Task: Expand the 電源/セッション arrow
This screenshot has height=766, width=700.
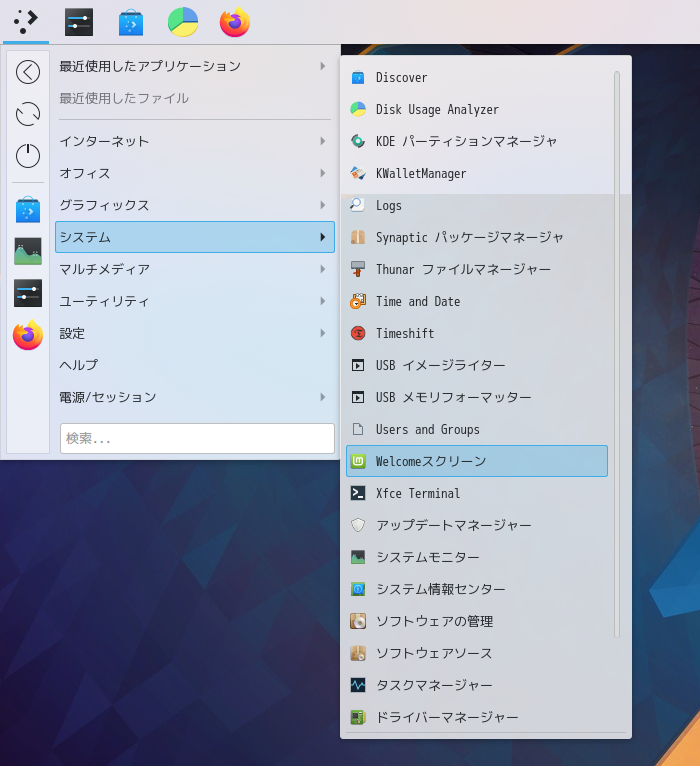Action: click(x=322, y=397)
